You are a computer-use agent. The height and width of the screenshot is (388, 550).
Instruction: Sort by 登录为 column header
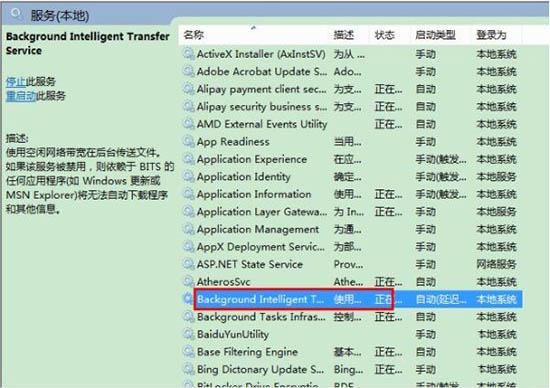coord(491,35)
